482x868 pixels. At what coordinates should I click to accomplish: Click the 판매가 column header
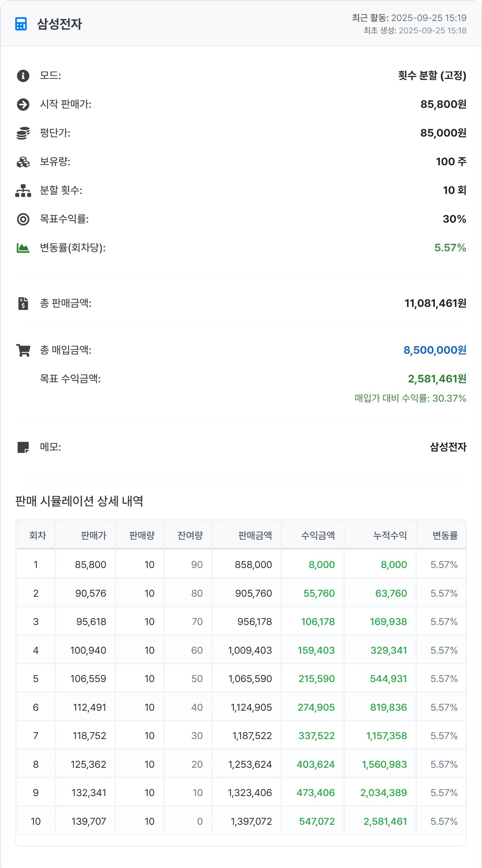(x=93, y=535)
